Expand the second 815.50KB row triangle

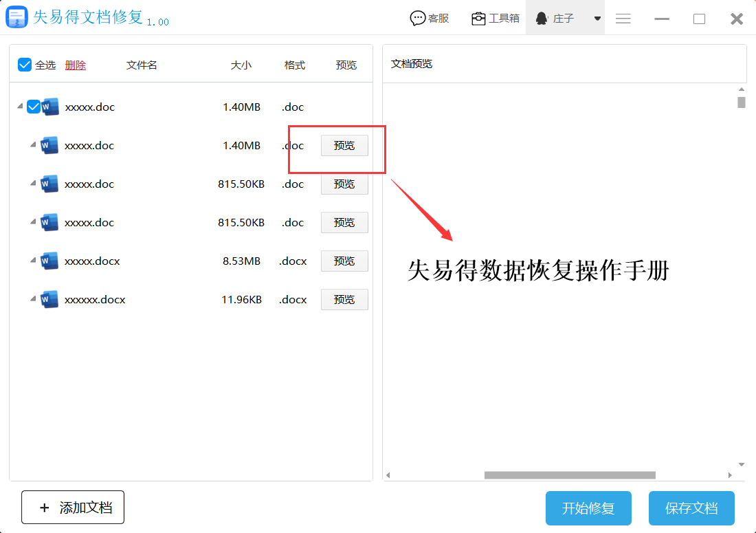coord(33,221)
